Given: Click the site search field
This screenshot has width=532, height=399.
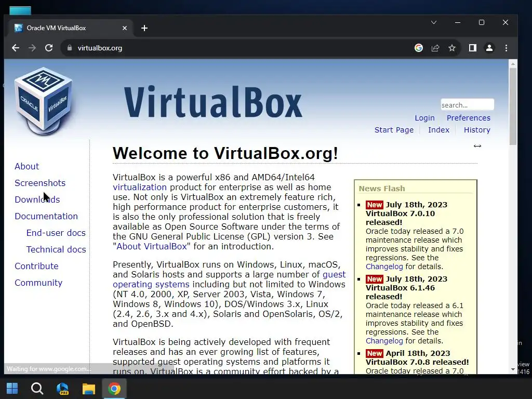Looking at the screenshot, I should 467,105.
